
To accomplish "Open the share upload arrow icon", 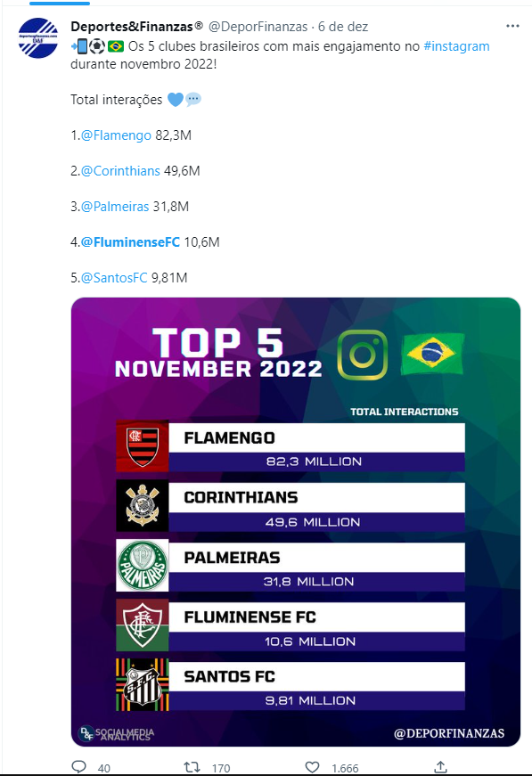I will (x=440, y=766).
